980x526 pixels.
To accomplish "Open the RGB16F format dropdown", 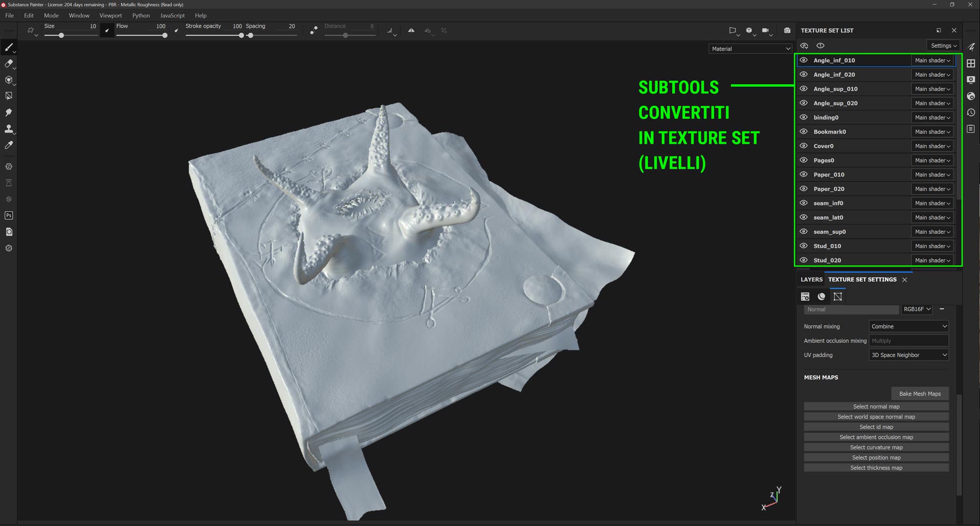I will [917, 309].
